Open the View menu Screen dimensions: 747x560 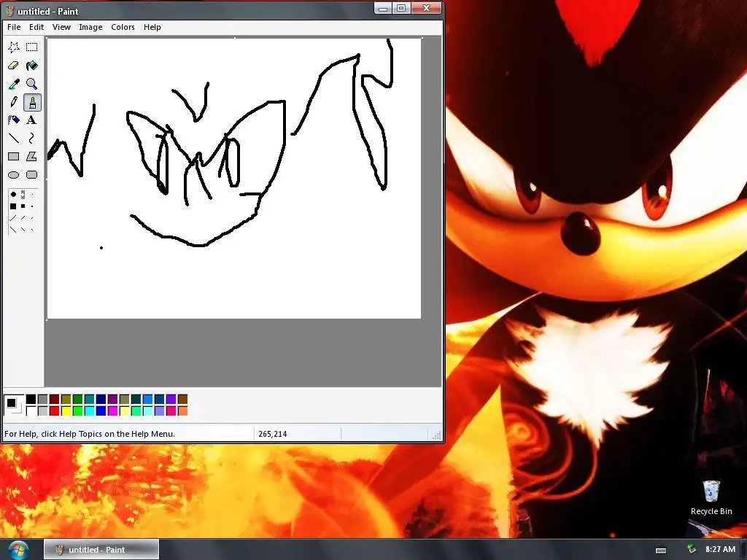click(x=61, y=27)
